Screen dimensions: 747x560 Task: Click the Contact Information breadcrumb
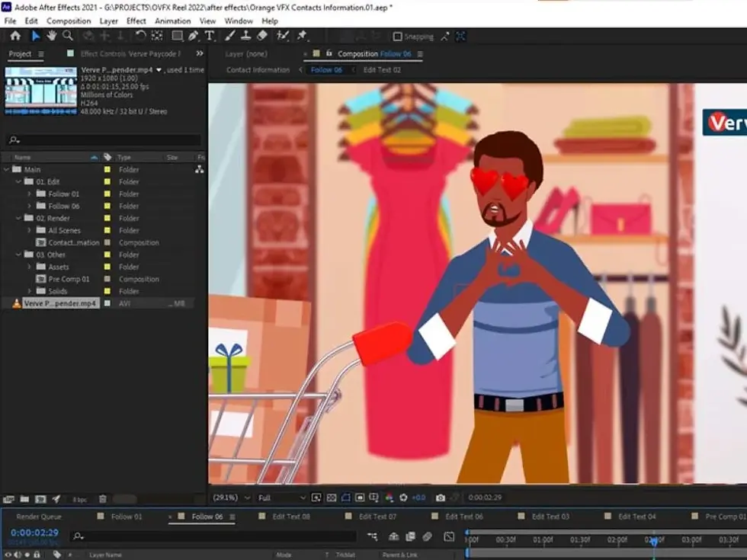coord(258,70)
